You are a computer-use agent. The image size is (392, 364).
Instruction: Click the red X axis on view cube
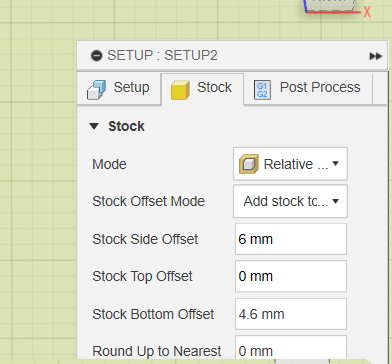click(367, 12)
